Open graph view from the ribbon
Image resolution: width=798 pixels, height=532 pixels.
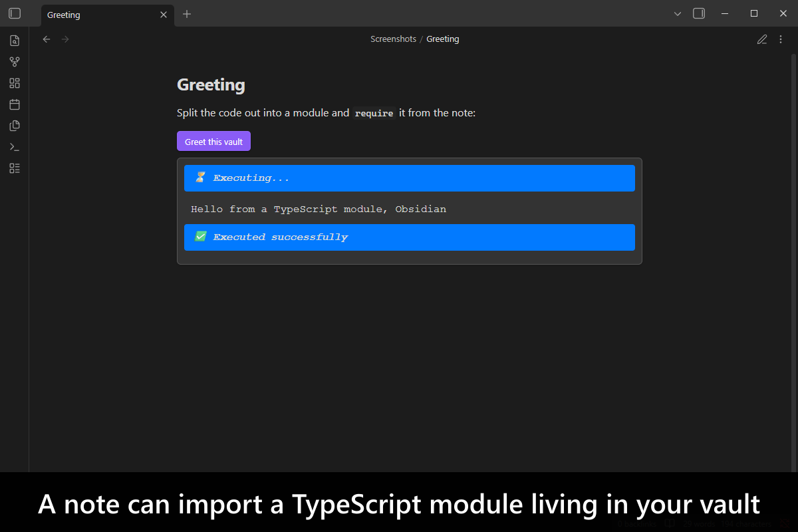(15, 62)
